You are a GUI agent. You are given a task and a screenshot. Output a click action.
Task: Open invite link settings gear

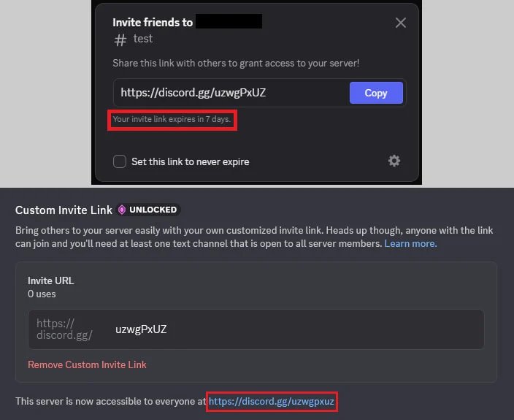tap(394, 161)
